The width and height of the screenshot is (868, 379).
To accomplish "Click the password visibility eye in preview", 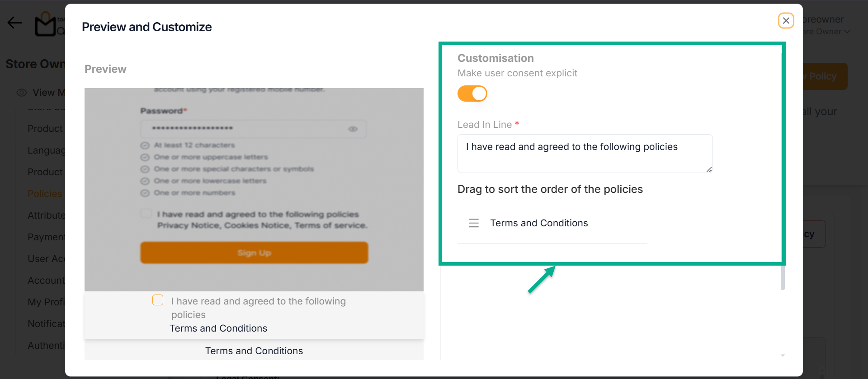I will click(x=353, y=129).
